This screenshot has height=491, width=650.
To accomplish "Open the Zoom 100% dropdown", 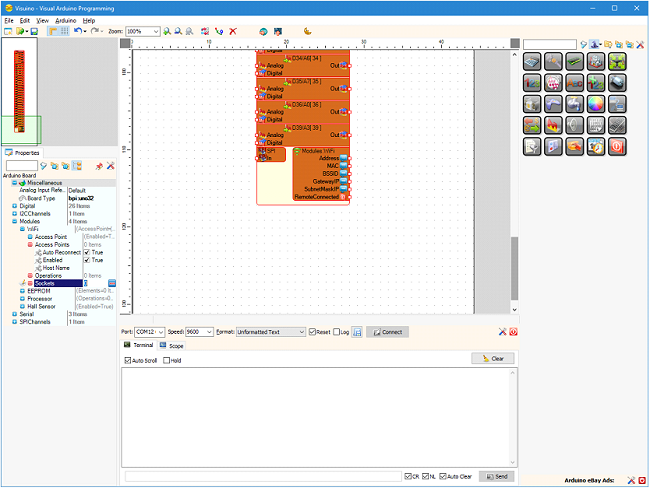I will 143,32.
